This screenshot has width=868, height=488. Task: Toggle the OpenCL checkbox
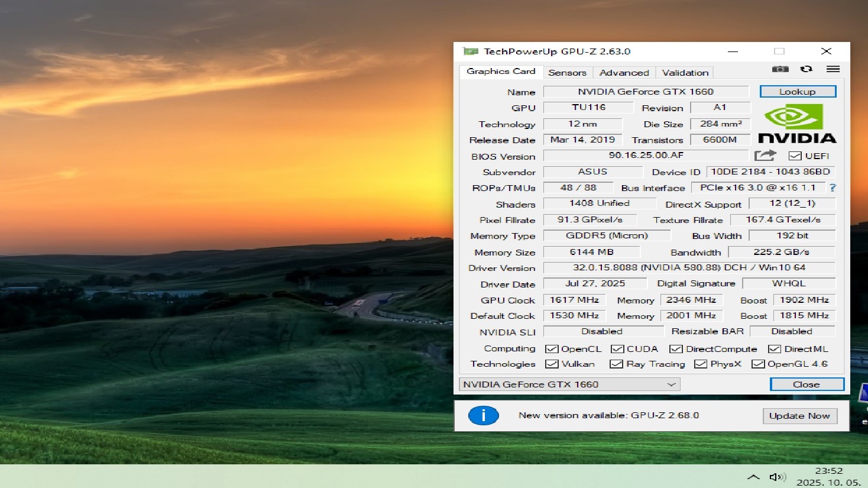(551, 349)
